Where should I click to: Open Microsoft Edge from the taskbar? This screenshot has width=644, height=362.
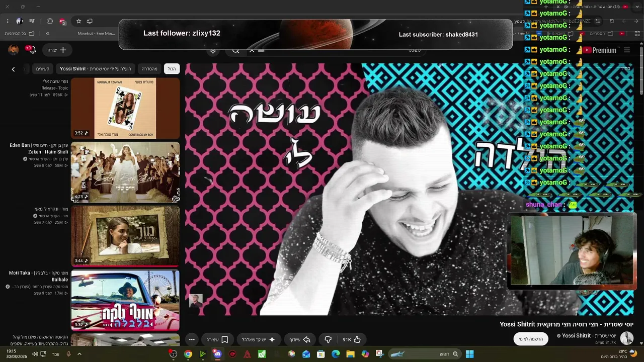tap(336, 354)
